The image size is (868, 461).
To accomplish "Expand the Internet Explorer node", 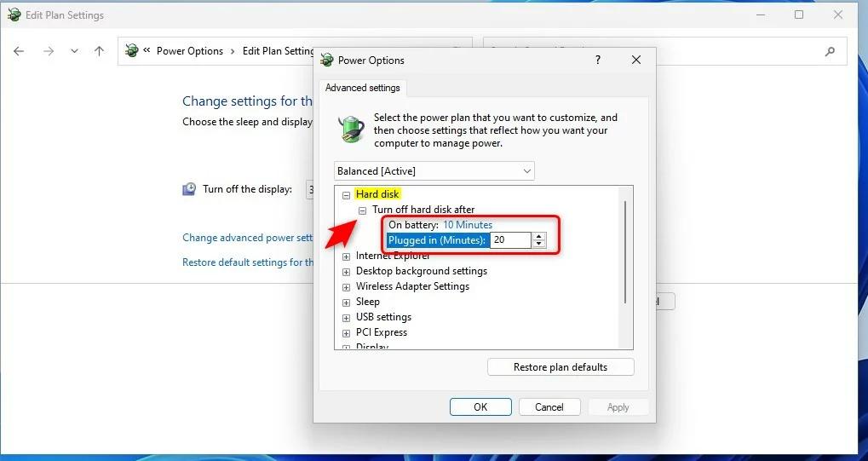I will pos(346,256).
